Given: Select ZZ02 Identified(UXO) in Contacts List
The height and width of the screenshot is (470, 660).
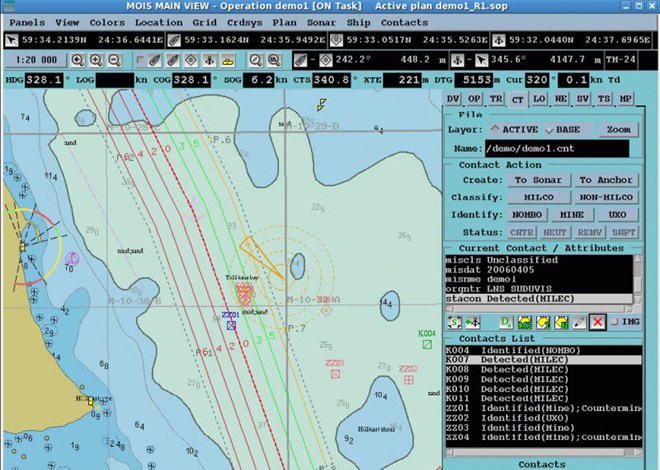Looking at the screenshot, I should [x=544, y=418].
